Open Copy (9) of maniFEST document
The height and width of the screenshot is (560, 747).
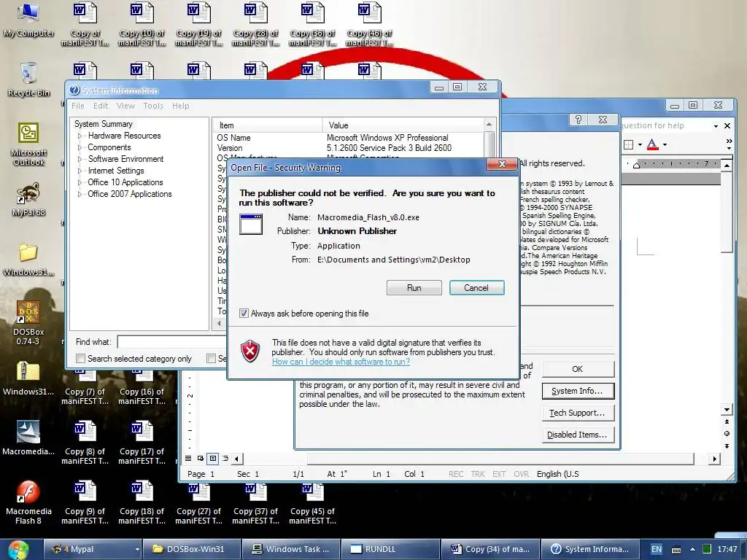85,502
